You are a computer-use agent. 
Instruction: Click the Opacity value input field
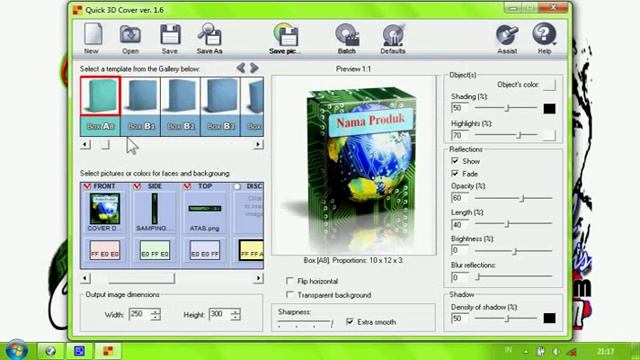[460, 198]
